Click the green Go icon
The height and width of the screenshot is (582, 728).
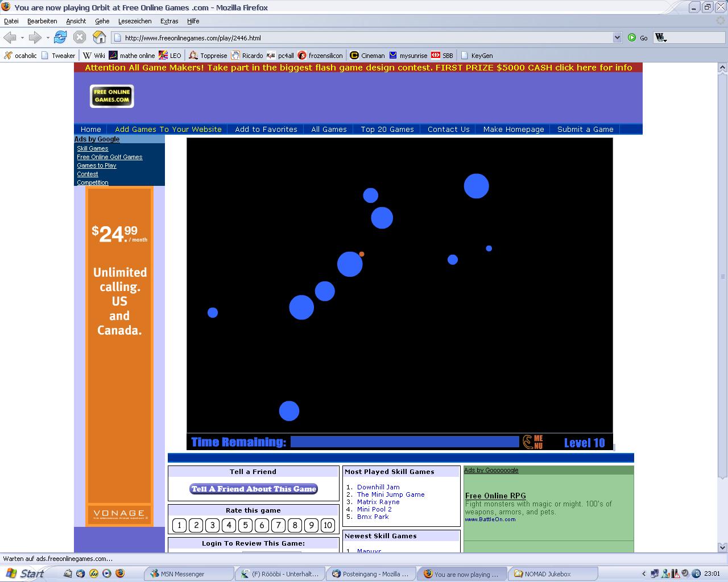[x=632, y=38]
